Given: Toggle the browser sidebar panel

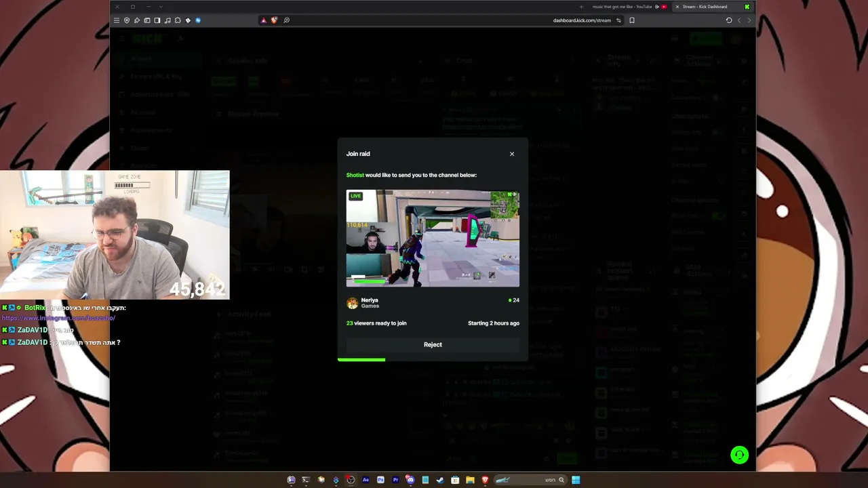Looking at the screenshot, I should coord(157,20).
